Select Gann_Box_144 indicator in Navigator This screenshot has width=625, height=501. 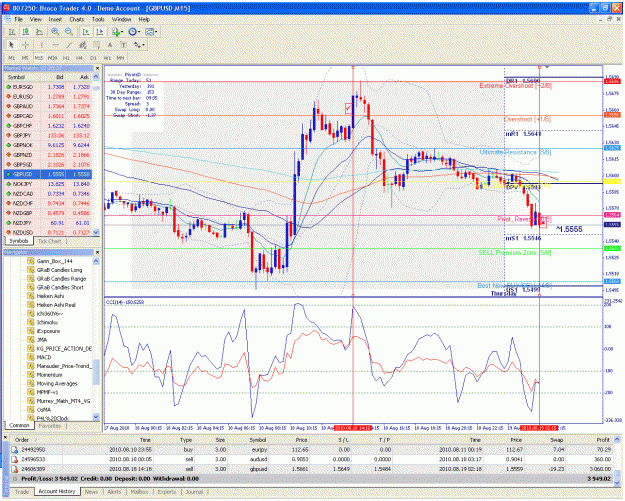[55, 261]
